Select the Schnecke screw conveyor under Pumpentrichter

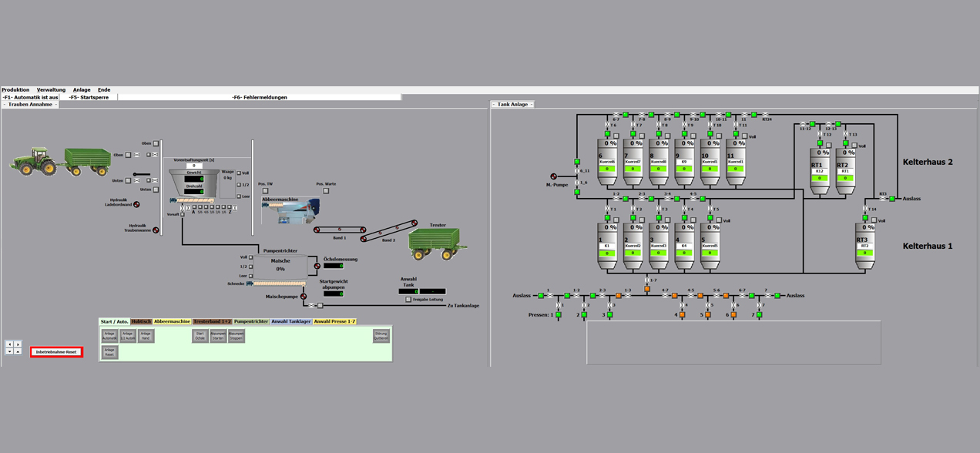(x=276, y=284)
